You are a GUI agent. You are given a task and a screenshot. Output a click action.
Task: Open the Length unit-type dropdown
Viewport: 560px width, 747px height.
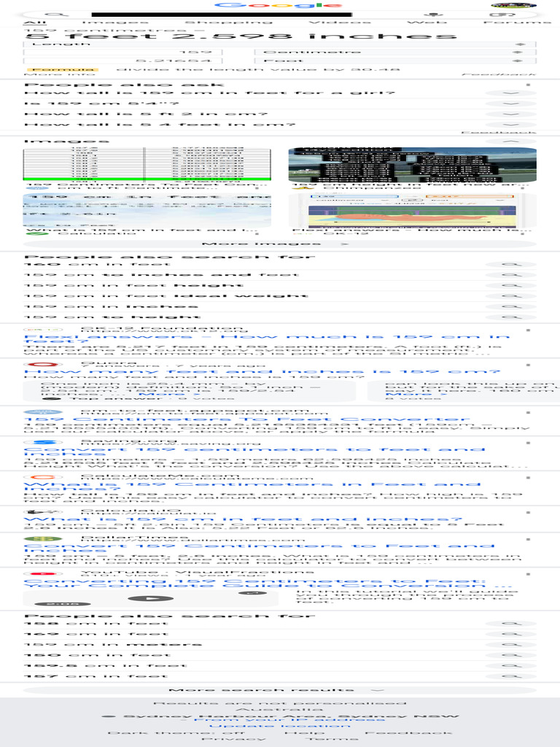[279, 44]
